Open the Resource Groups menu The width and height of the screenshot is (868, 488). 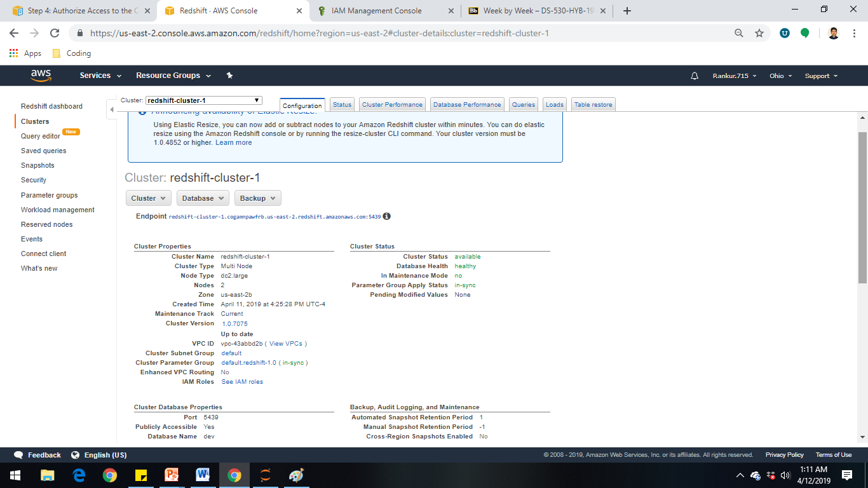coord(173,76)
